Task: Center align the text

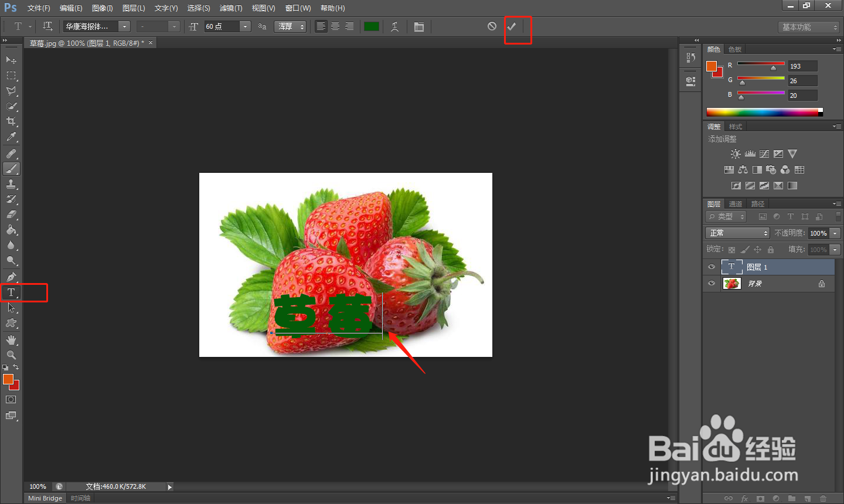Action: [x=335, y=26]
